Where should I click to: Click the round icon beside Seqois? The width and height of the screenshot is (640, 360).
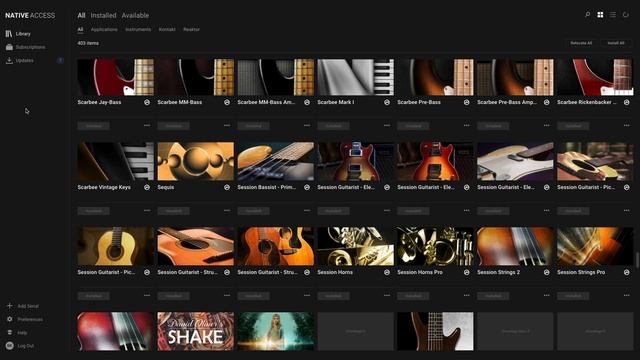[x=227, y=187]
